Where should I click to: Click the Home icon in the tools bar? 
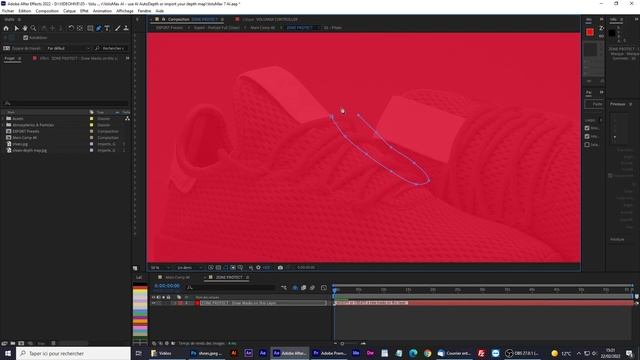[6, 28]
